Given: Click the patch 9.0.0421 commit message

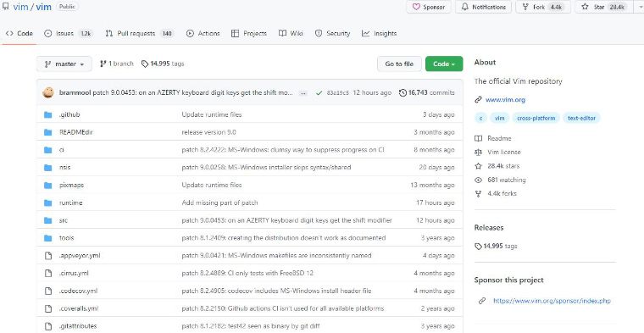Looking at the screenshot, I should [x=276, y=255].
